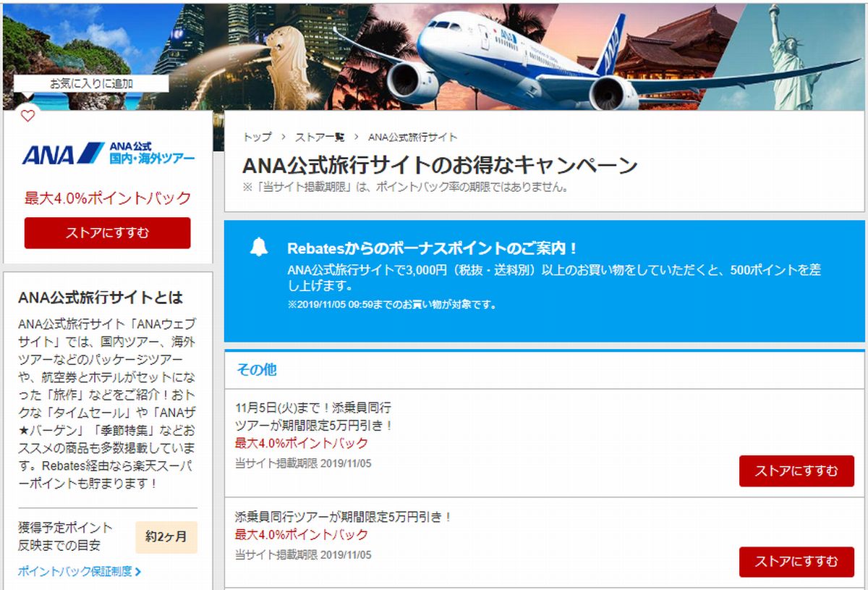Click the ANA公式旅行サイトとは heading
Screen dimensions: 868x590
pos(101,298)
